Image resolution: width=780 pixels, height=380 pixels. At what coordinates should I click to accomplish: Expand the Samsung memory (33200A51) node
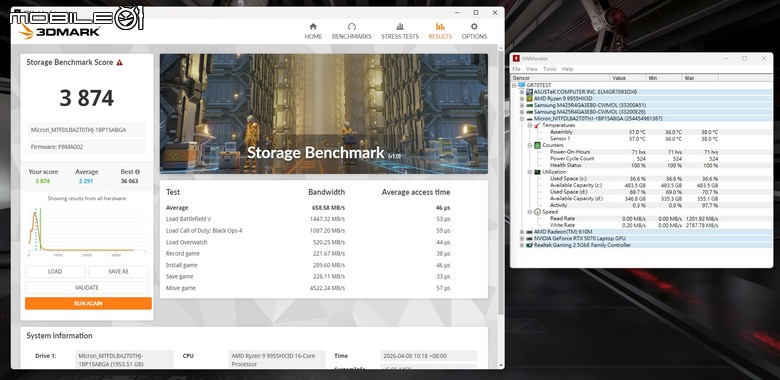(x=522, y=105)
